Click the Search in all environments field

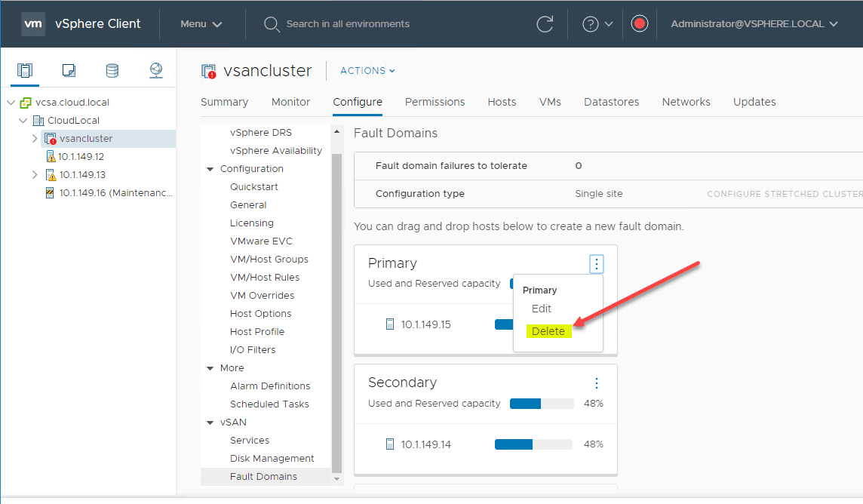(348, 24)
